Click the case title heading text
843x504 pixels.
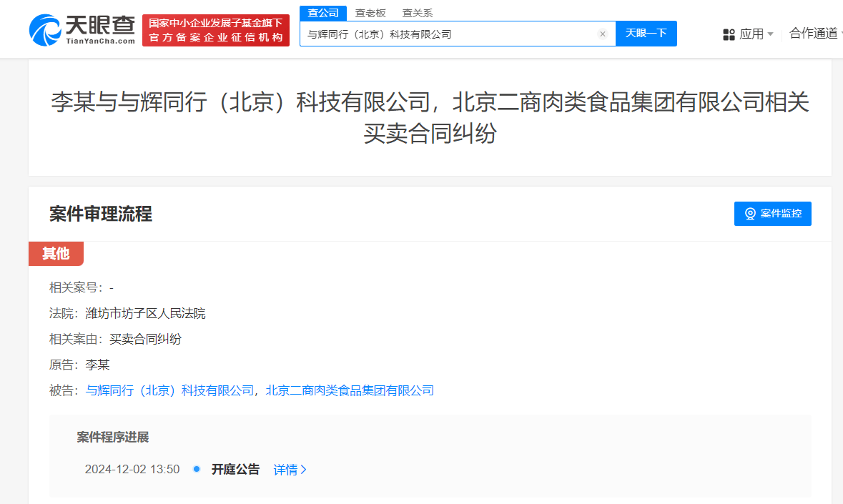coord(430,118)
